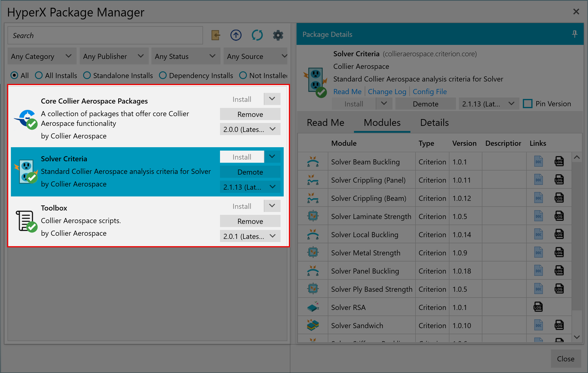Open DOC link for Solver Local Buckling

click(538, 234)
